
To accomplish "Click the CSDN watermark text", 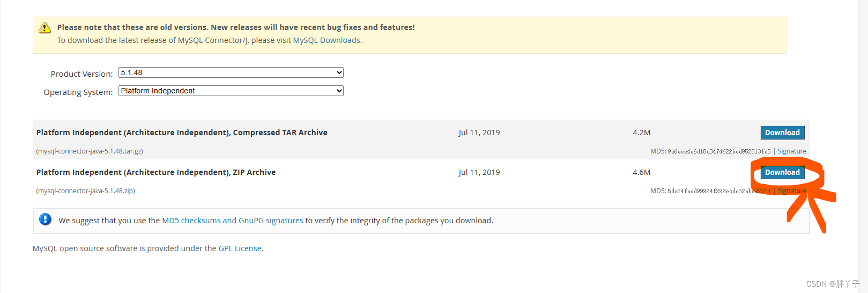I will pyautogui.click(x=832, y=284).
